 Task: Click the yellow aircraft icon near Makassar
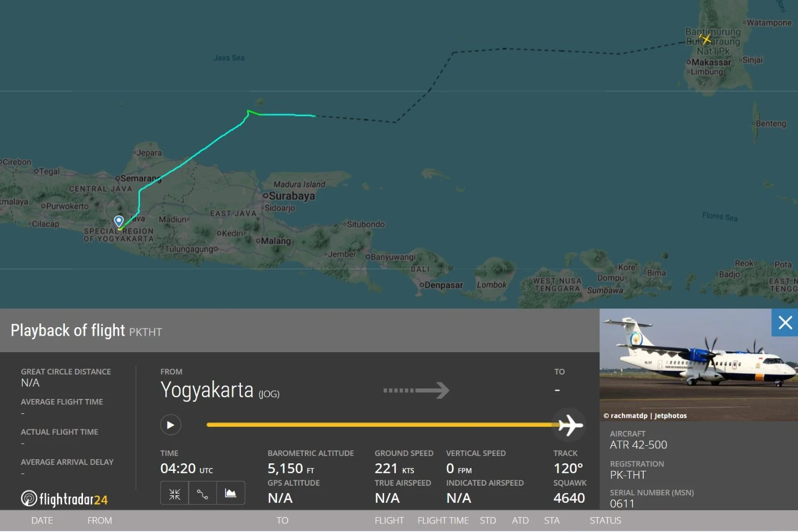705,39
